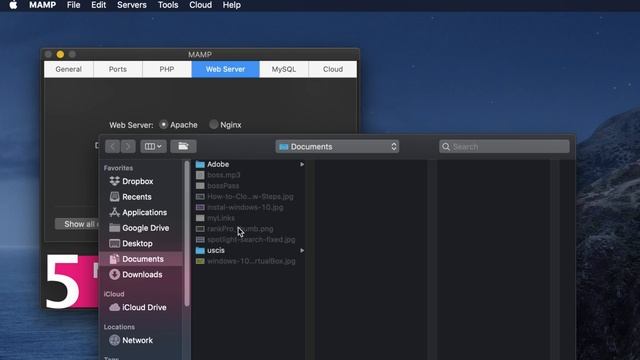Image resolution: width=640 pixels, height=360 pixels.
Task: Expand the uscis folder arrow
Action: click(x=302, y=250)
